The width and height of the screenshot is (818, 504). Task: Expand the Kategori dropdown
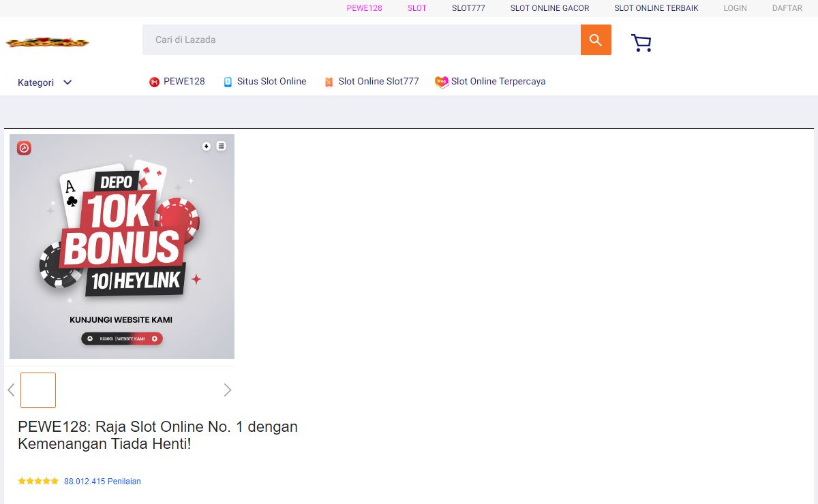[45, 82]
